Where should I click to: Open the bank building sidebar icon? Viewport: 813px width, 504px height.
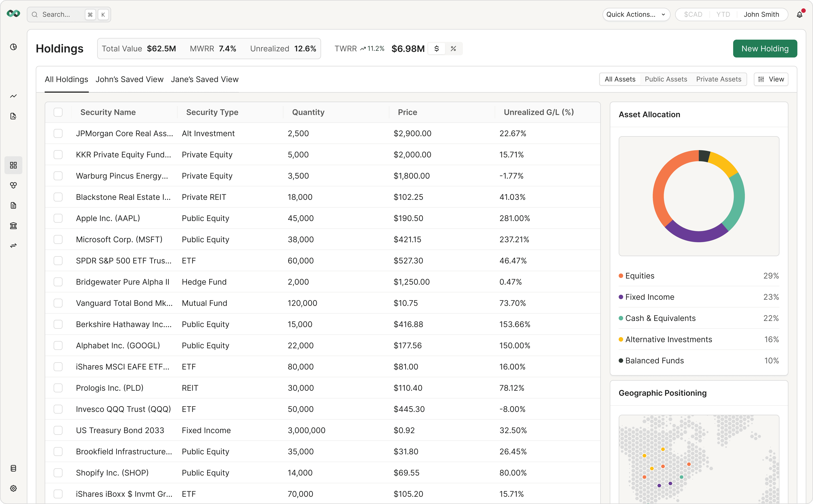coord(13,226)
